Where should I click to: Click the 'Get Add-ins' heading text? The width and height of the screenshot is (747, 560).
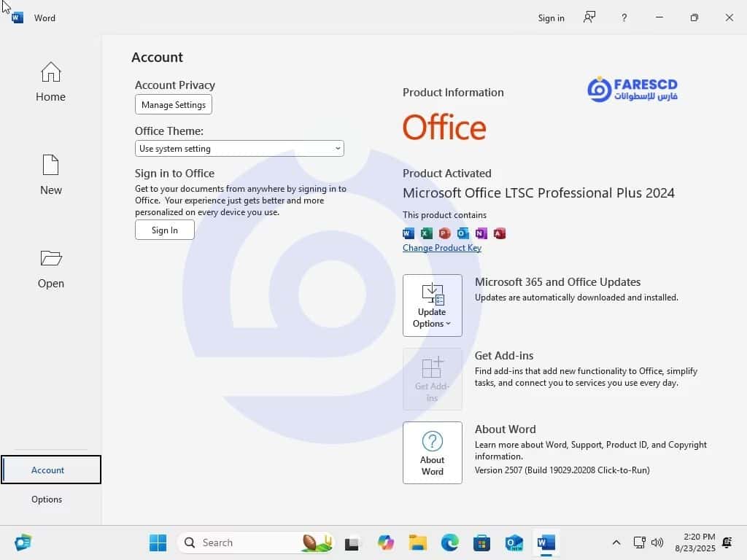click(x=503, y=356)
